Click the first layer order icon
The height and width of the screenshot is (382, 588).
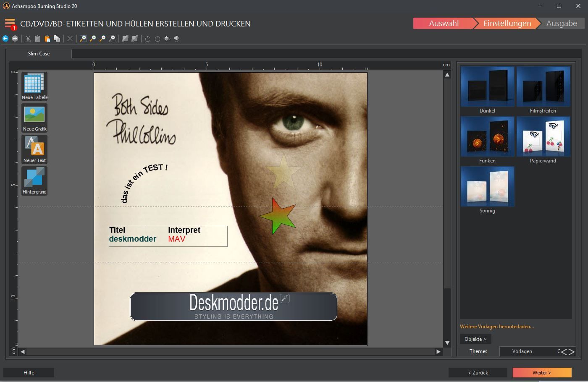(x=125, y=39)
